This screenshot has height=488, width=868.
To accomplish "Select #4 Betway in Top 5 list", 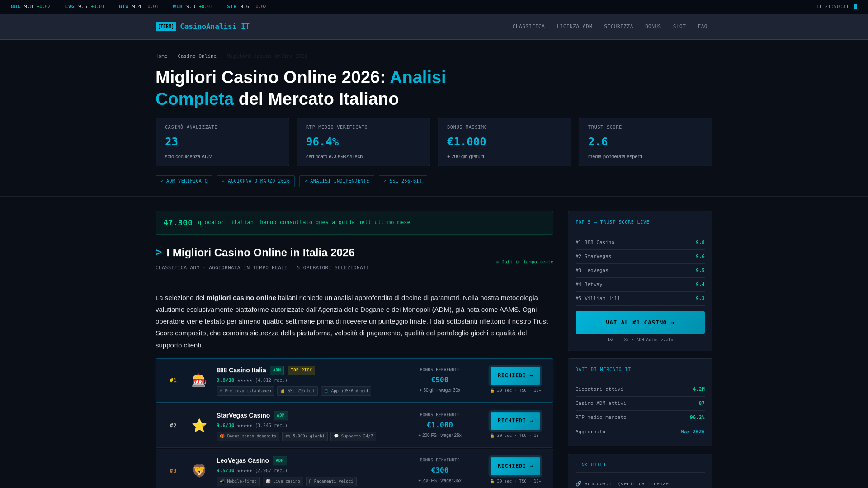I will coord(640,285).
